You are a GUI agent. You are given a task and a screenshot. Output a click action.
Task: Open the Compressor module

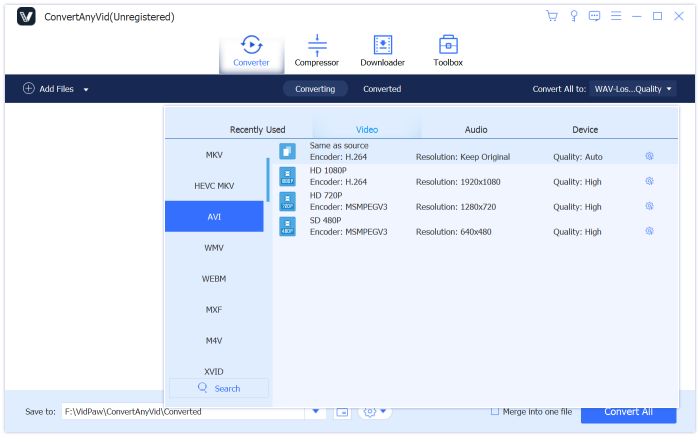pyautogui.click(x=317, y=51)
